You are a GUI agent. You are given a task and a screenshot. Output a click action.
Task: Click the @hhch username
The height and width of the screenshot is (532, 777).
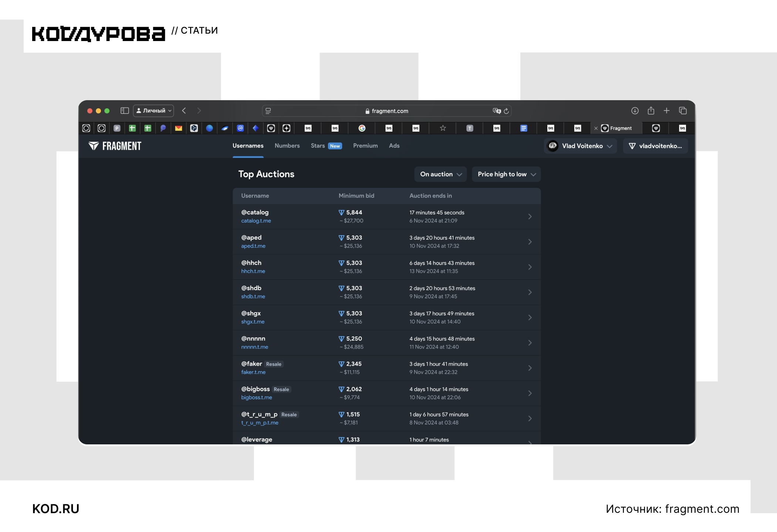coord(251,263)
